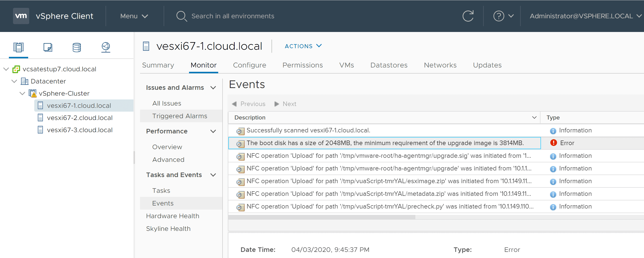Image resolution: width=644 pixels, height=258 pixels.
Task: Click the search magnifier icon
Action: pos(181,16)
